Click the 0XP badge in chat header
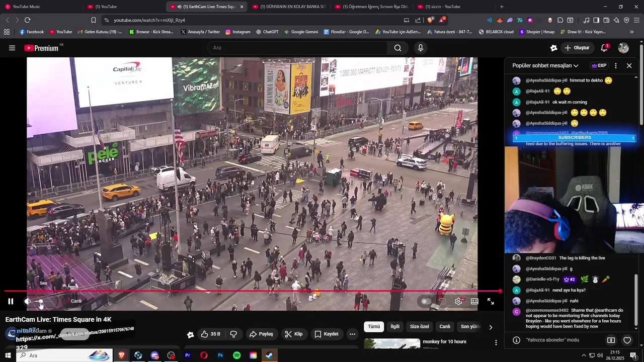 tap(599, 66)
